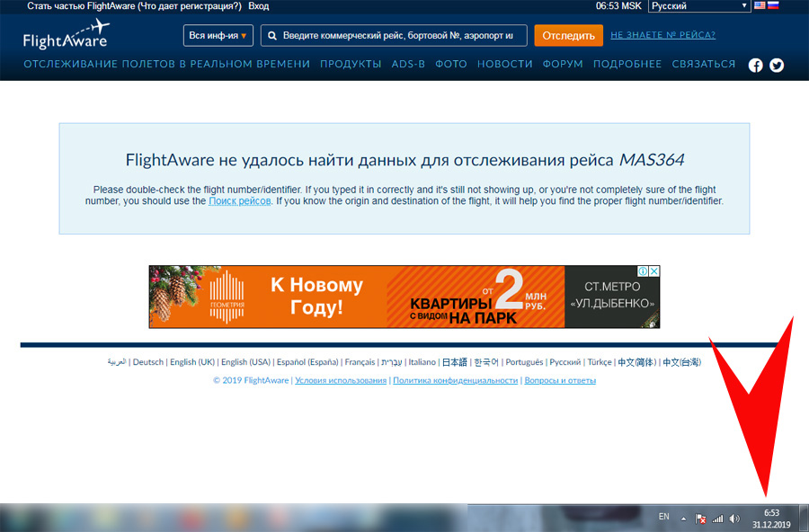Switch language to 中文(台灣)
This screenshot has height=532, width=809.
click(681, 362)
